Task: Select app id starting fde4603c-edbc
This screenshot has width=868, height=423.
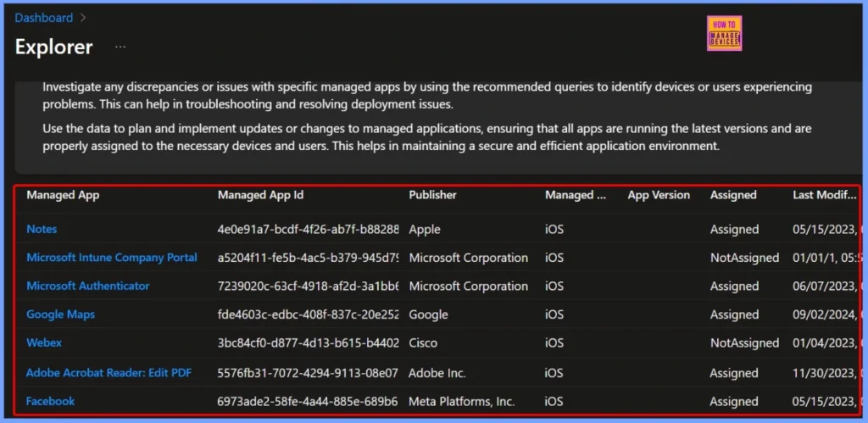Action: [x=309, y=314]
